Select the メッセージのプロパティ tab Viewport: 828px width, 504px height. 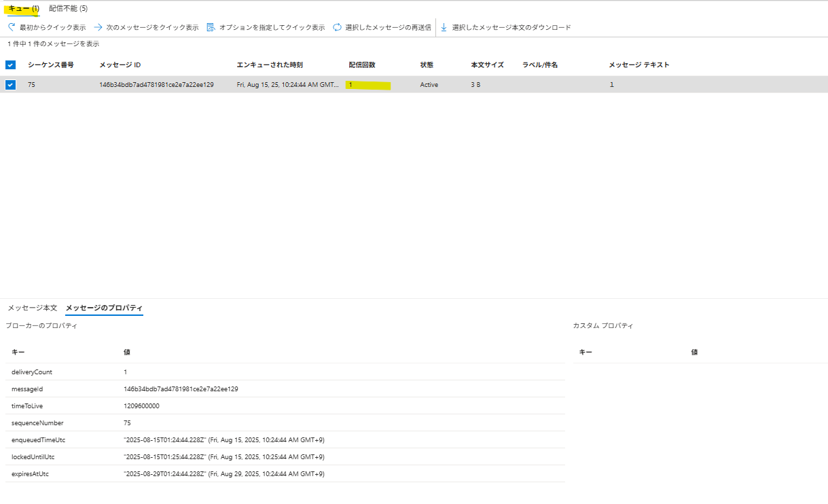point(104,308)
